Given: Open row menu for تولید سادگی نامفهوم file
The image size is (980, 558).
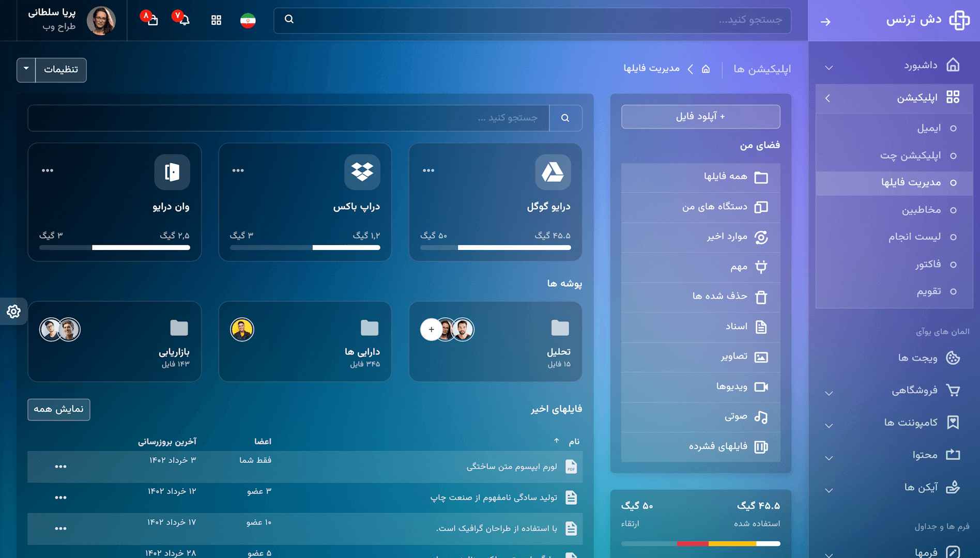Looking at the screenshot, I should click(x=60, y=498).
